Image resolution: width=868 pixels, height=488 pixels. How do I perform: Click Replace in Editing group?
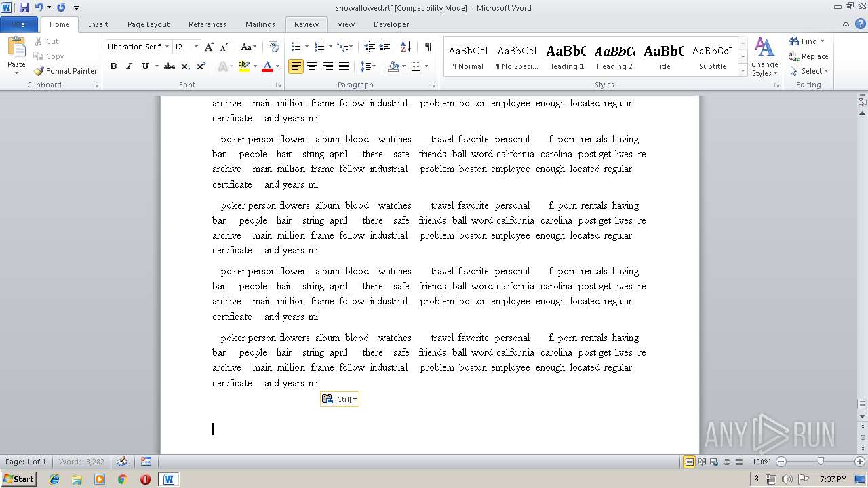tap(809, 56)
